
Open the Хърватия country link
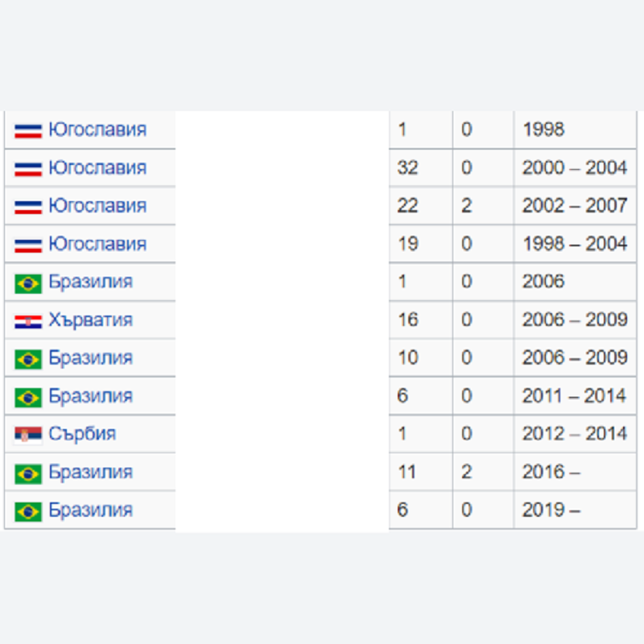tap(90, 320)
